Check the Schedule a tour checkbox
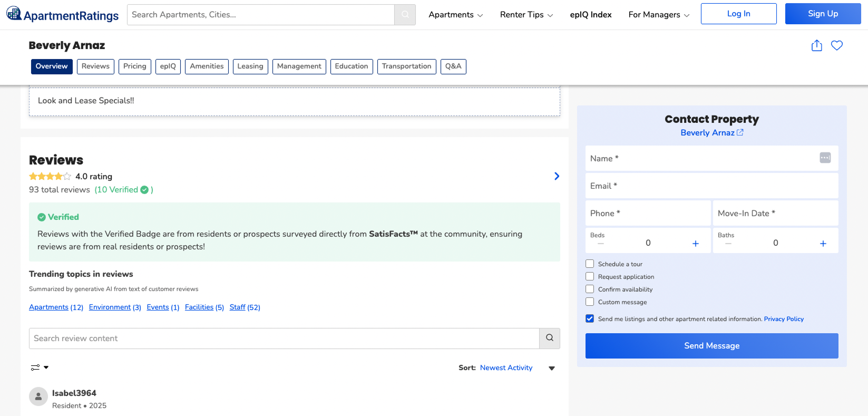 point(590,264)
